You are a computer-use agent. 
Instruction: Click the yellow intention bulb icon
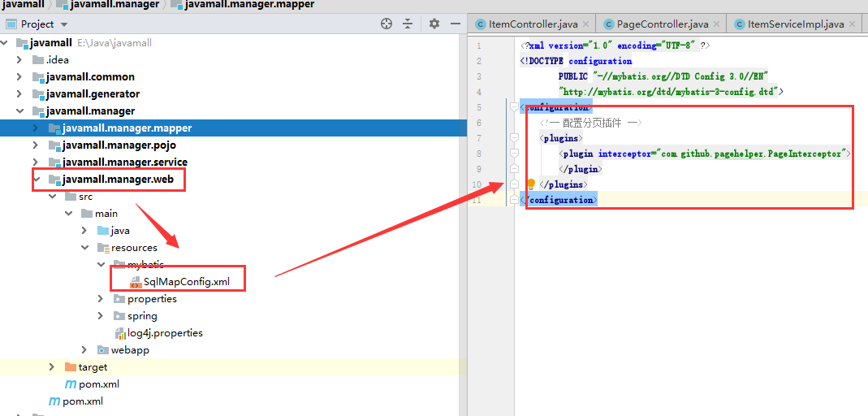[x=531, y=184]
